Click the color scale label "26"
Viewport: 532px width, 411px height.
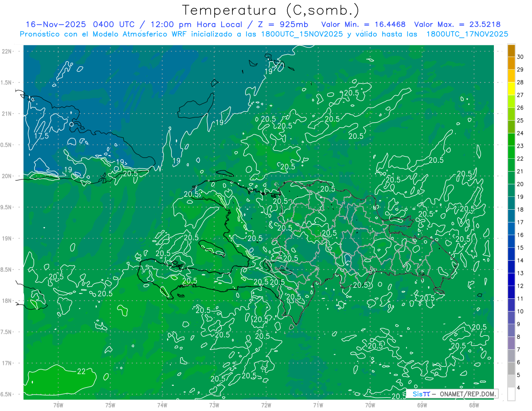(x=520, y=108)
